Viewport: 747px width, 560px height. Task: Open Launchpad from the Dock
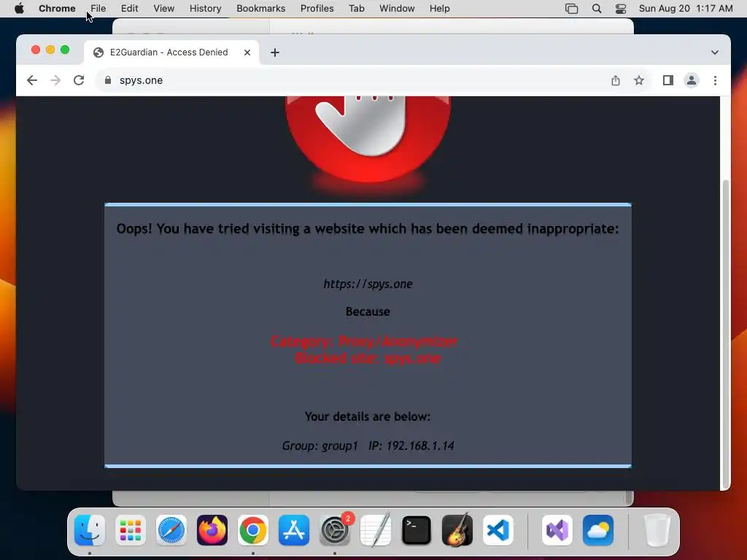(131, 530)
